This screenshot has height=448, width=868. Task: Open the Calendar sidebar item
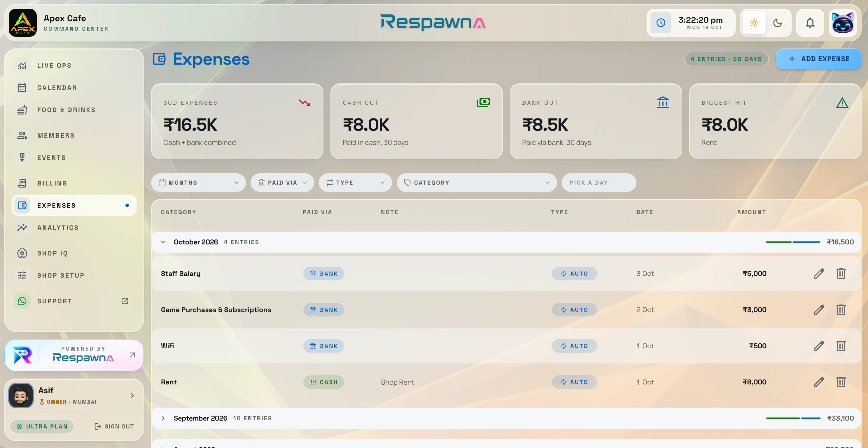tap(74, 87)
